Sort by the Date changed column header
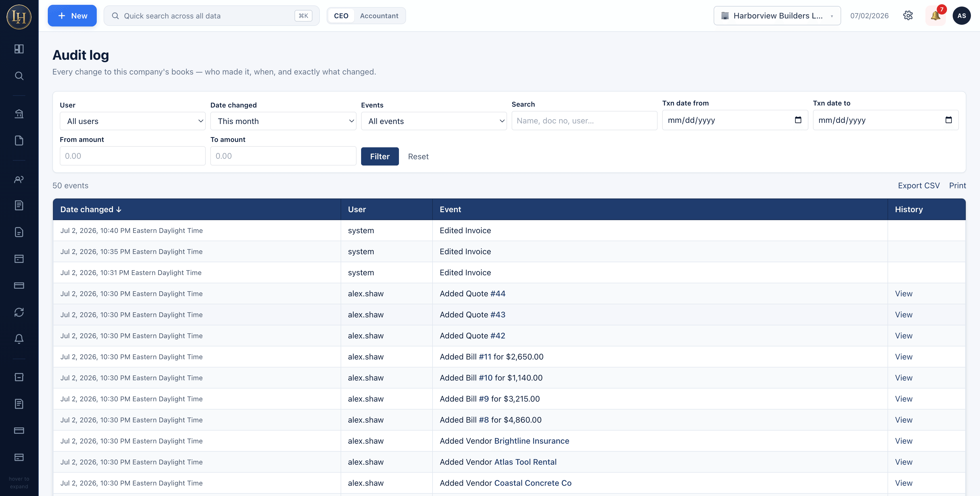The image size is (980, 496). 90,209
